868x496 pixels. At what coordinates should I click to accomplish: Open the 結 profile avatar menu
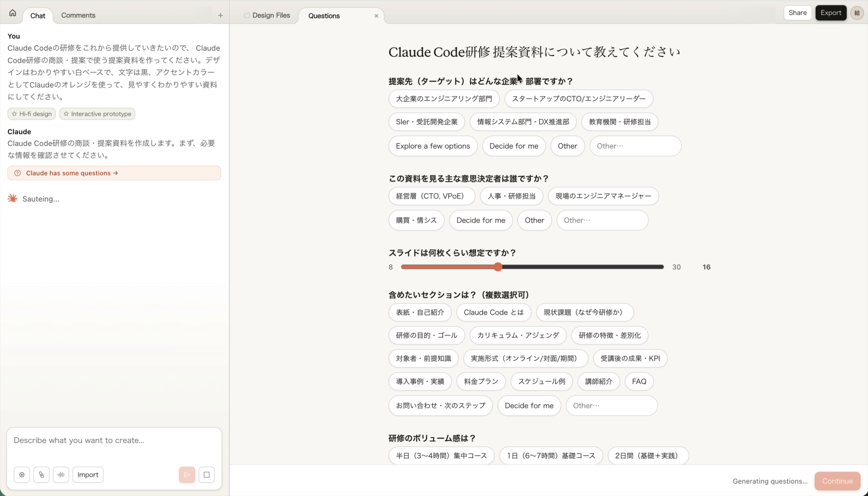click(x=857, y=13)
